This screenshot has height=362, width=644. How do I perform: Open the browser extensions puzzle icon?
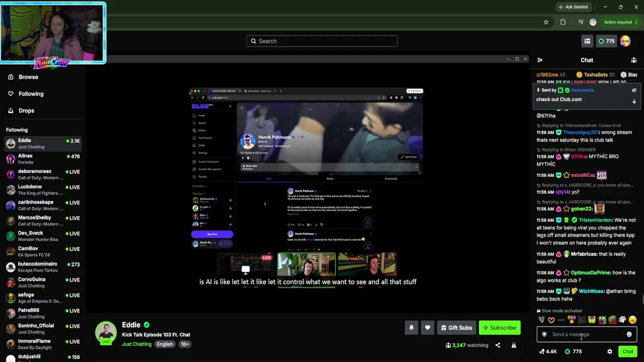click(563, 22)
